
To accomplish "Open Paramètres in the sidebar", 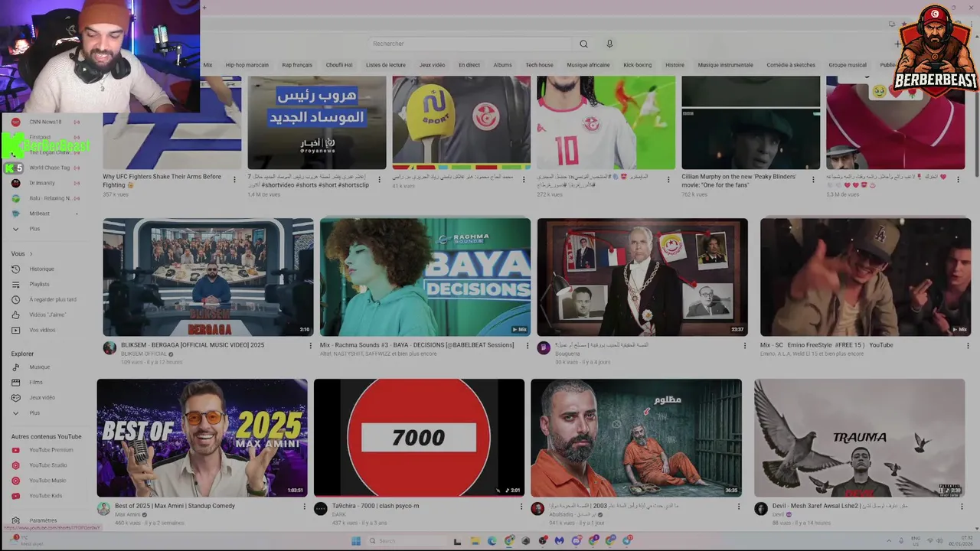I will coord(43,520).
